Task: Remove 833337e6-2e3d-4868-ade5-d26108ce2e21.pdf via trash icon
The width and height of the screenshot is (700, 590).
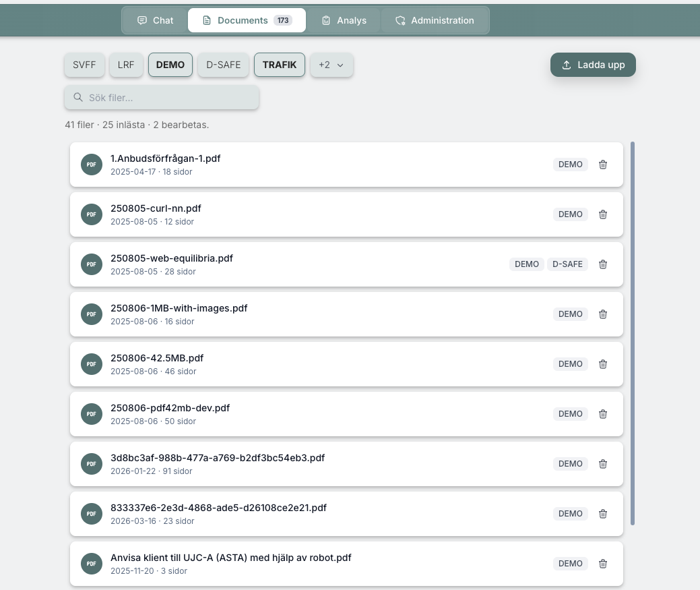Action: coord(603,514)
